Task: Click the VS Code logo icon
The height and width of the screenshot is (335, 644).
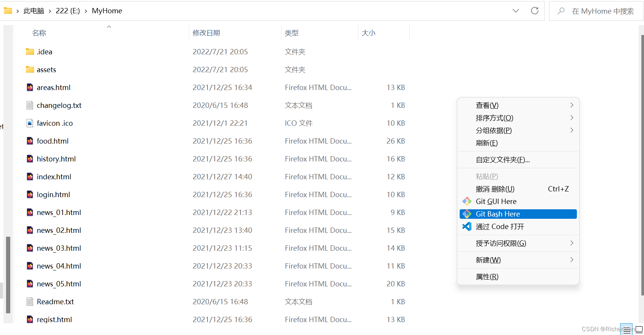Action: pyautogui.click(x=467, y=226)
